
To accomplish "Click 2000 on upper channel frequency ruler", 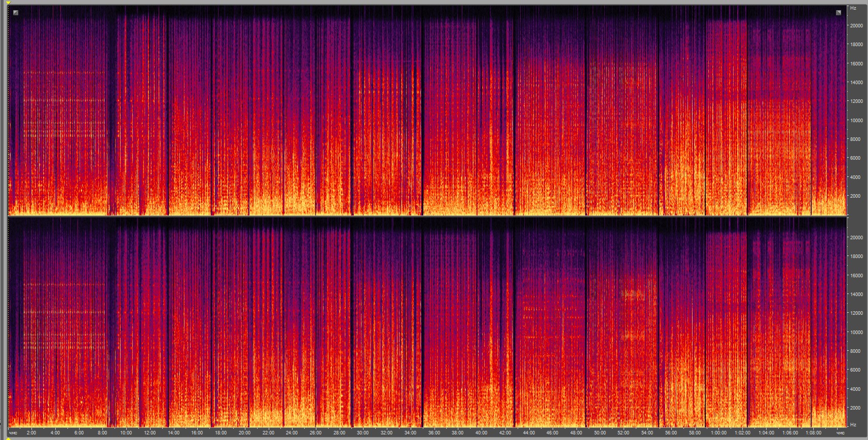I will click(x=855, y=196).
